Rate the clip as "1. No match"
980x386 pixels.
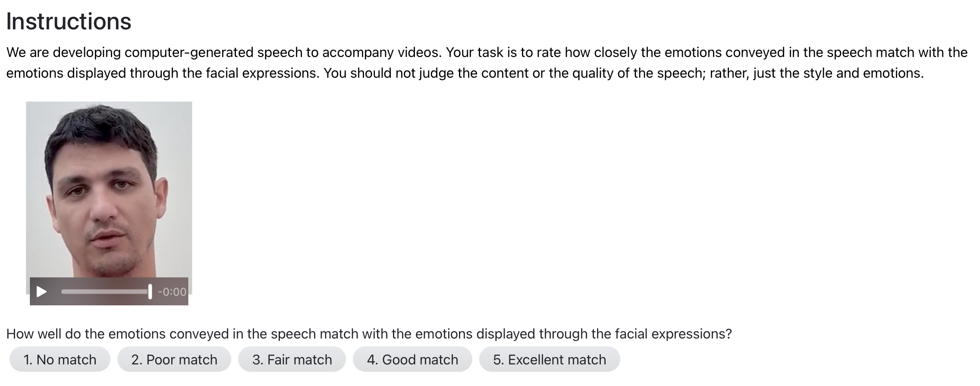pyautogui.click(x=60, y=359)
